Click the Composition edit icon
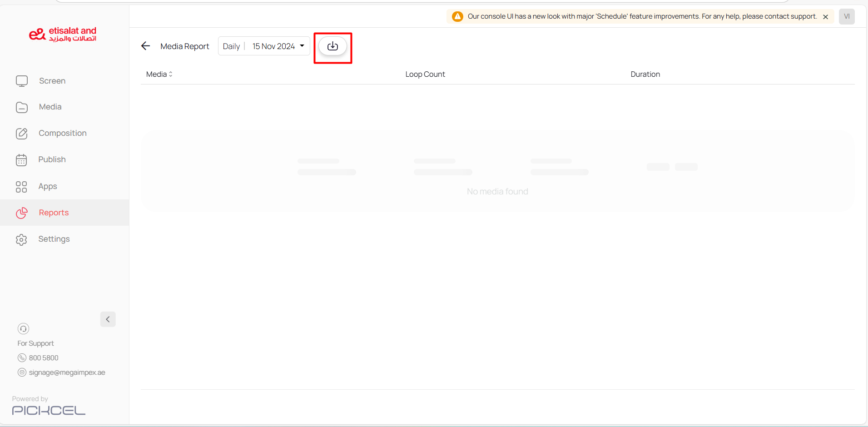Viewport: 868px width, 427px height. click(x=22, y=134)
